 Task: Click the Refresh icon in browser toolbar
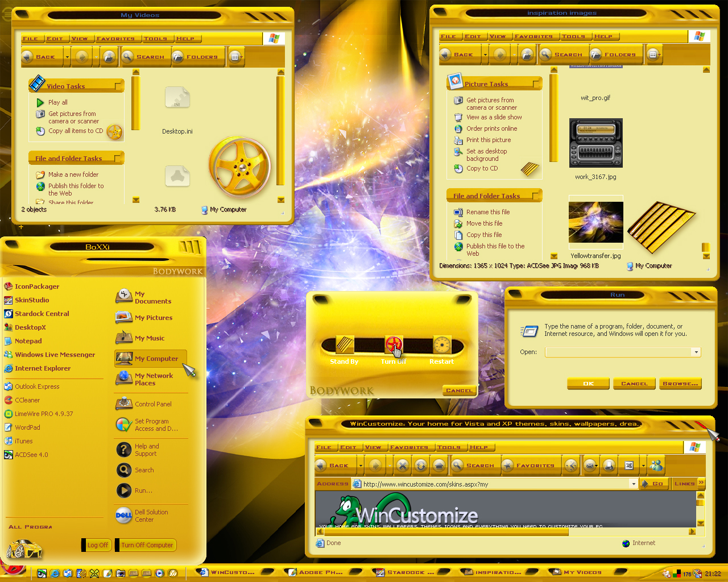(x=421, y=465)
